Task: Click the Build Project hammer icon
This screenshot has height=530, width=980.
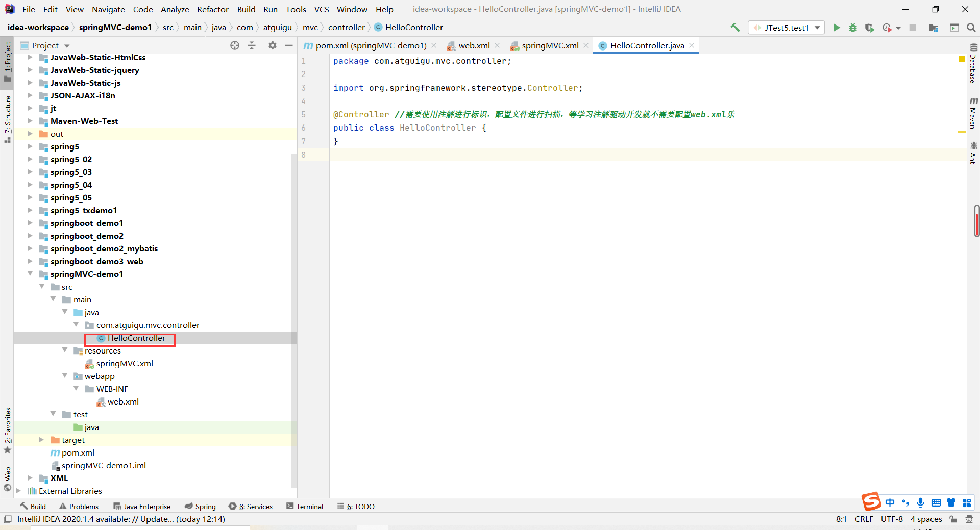Action: [x=735, y=28]
